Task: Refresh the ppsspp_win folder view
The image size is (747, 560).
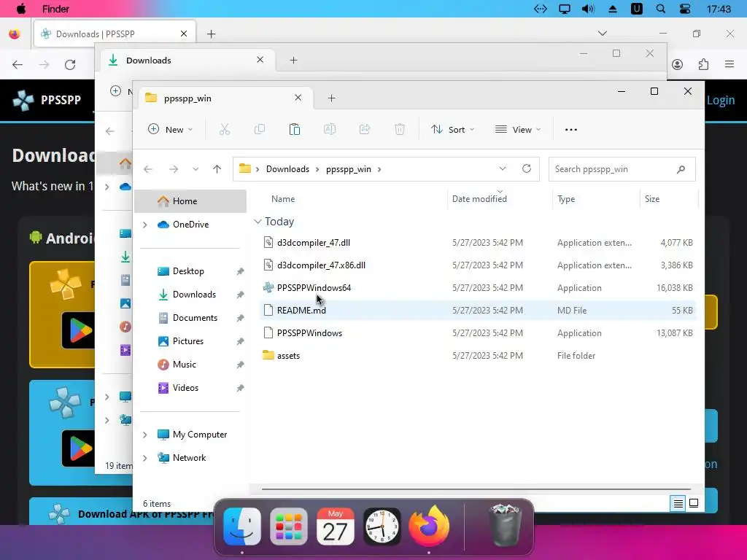Action: click(527, 168)
